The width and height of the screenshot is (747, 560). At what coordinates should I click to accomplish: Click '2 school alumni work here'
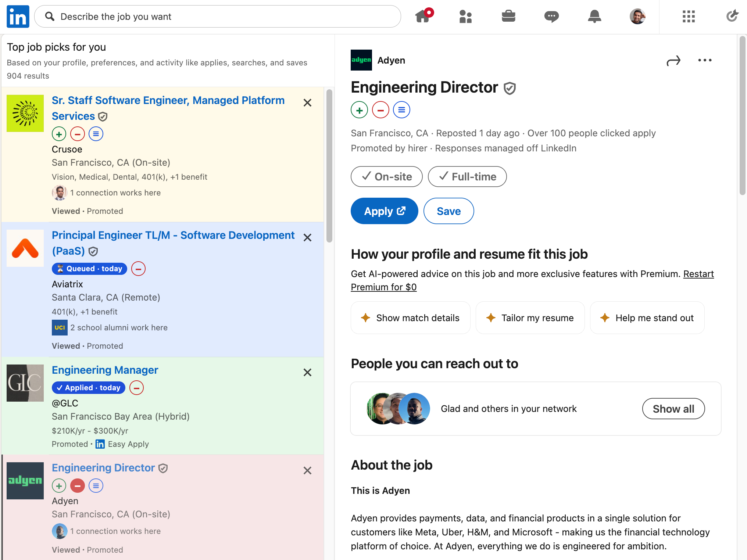119,328
